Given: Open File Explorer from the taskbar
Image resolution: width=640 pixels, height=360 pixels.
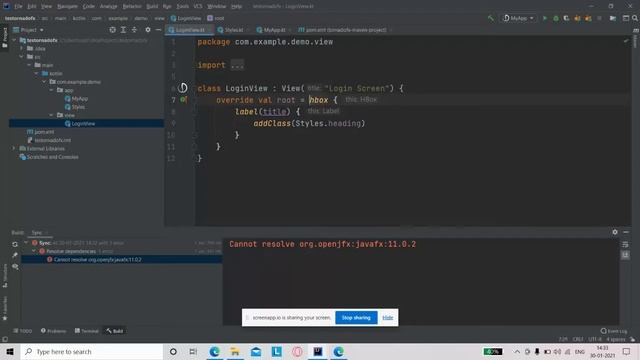Looking at the screenshot, I should click(x=235, y=351).
